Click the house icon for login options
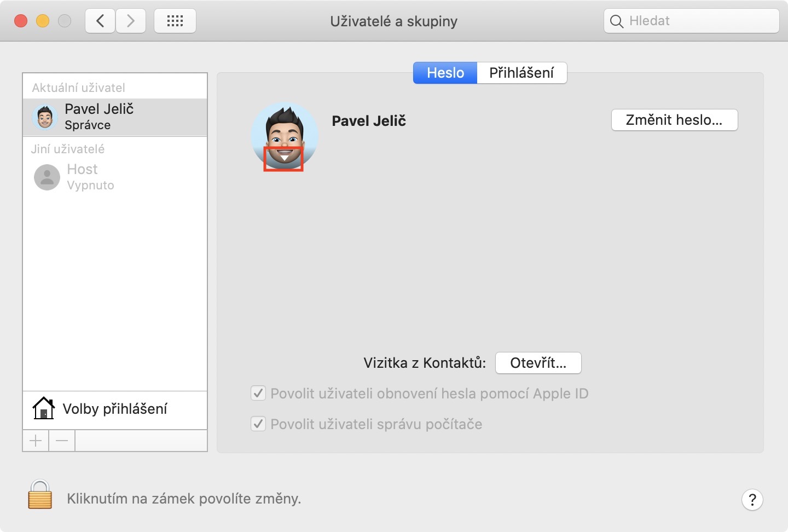 click(43, 408)
